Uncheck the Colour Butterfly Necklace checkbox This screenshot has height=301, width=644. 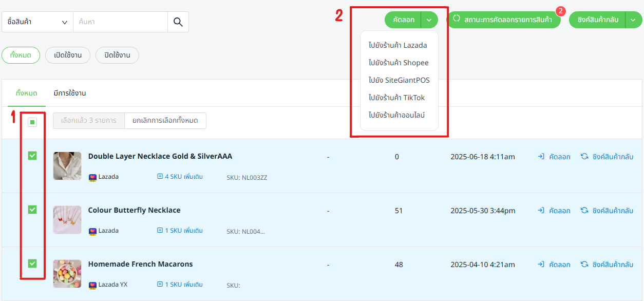[32, 210]
